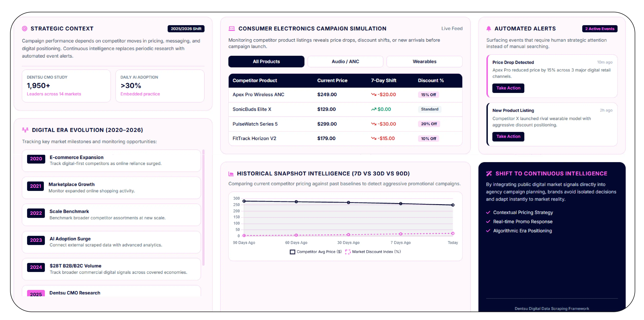Click checkmark beside Algorithmic Era Positioning
Viewport: 644px width, 320px height.
tap(488, 231)
